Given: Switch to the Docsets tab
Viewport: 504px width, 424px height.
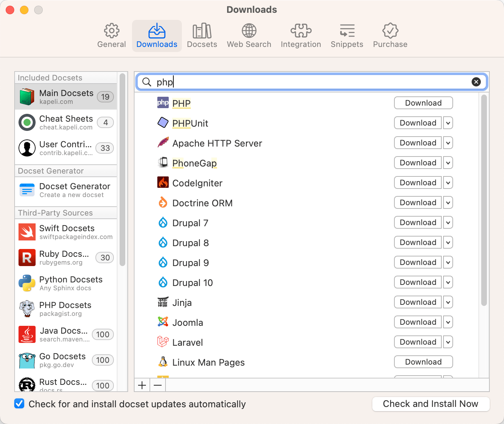Looking at the screenshot, I should (x=202, y=36).
